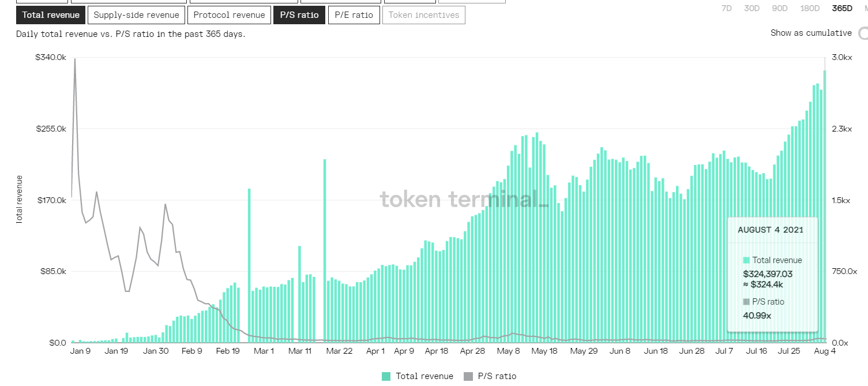Click the $255.0k y-axis label
Screen dimensions: 868x386
(51, 129)
